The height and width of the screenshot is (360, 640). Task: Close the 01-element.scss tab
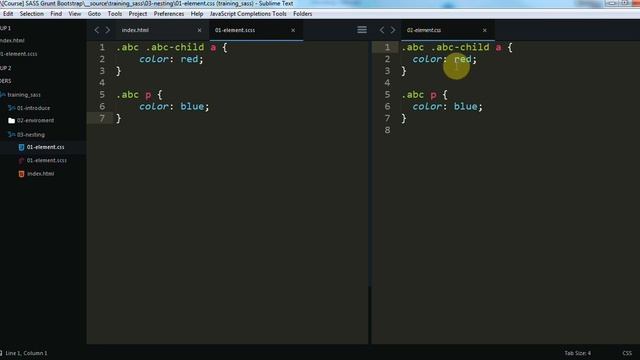coord(293,30)
